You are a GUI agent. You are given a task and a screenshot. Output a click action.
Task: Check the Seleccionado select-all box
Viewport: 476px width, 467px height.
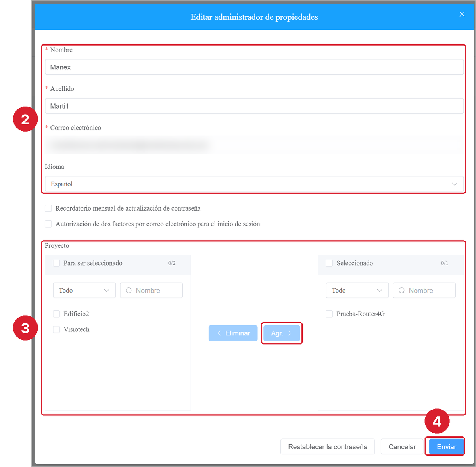329,263
